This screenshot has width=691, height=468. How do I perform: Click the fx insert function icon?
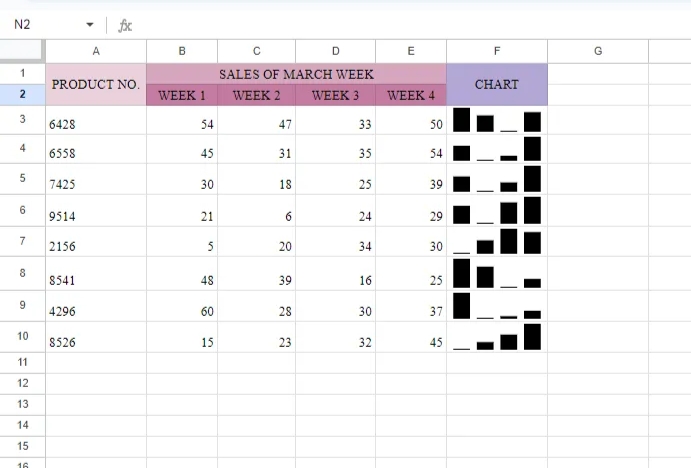point(125,25)
